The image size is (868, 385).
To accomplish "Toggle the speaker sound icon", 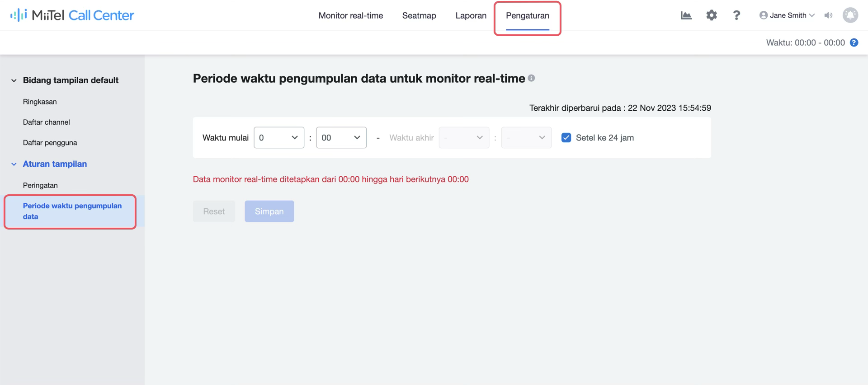I will [828, 15].
